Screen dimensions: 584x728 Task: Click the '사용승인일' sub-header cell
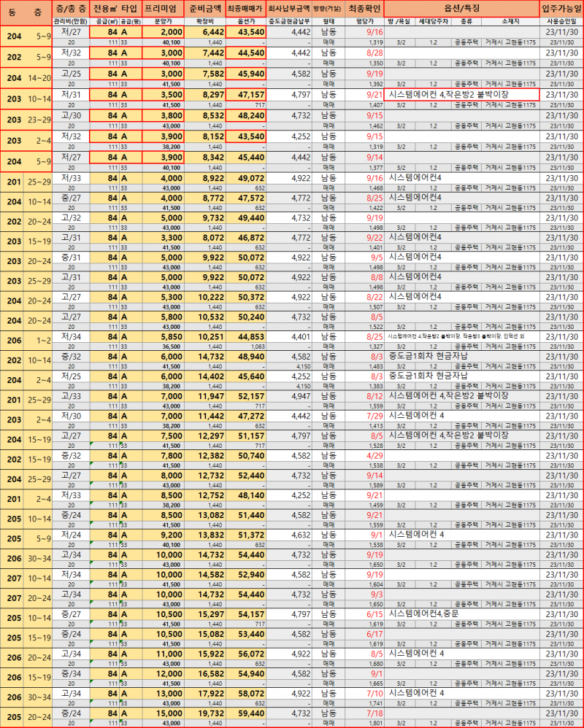[x=561, y=21]
